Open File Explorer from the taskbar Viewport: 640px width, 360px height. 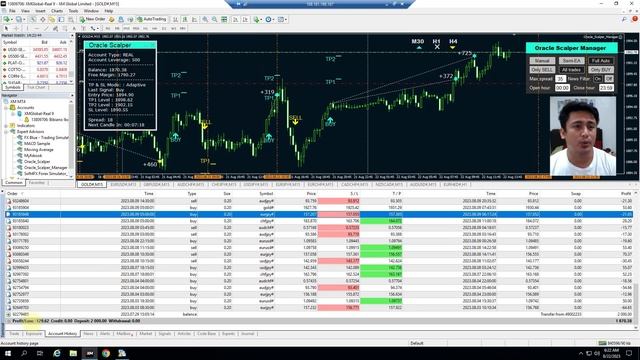tap(73, 353)
